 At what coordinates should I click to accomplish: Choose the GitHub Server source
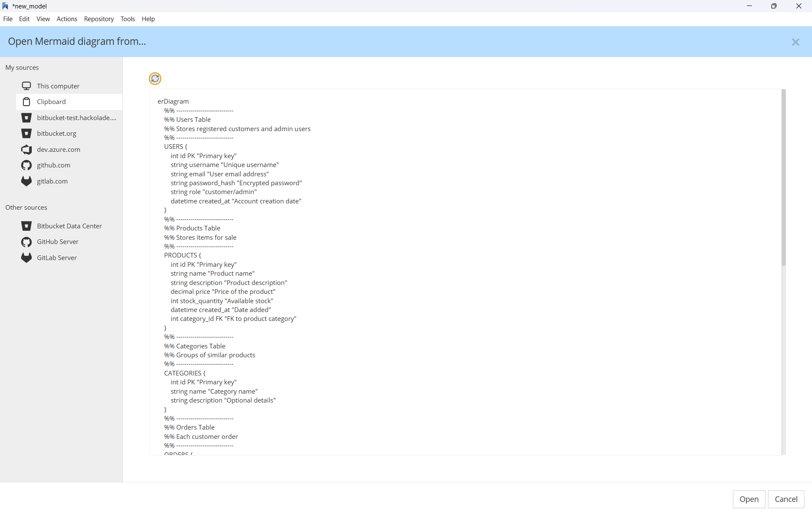[58, 242]
